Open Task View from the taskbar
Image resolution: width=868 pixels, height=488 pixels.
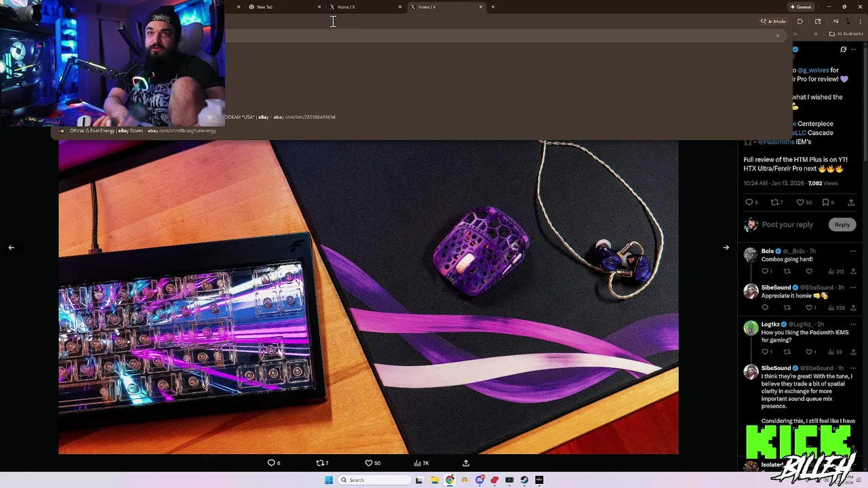click(419, 480)
